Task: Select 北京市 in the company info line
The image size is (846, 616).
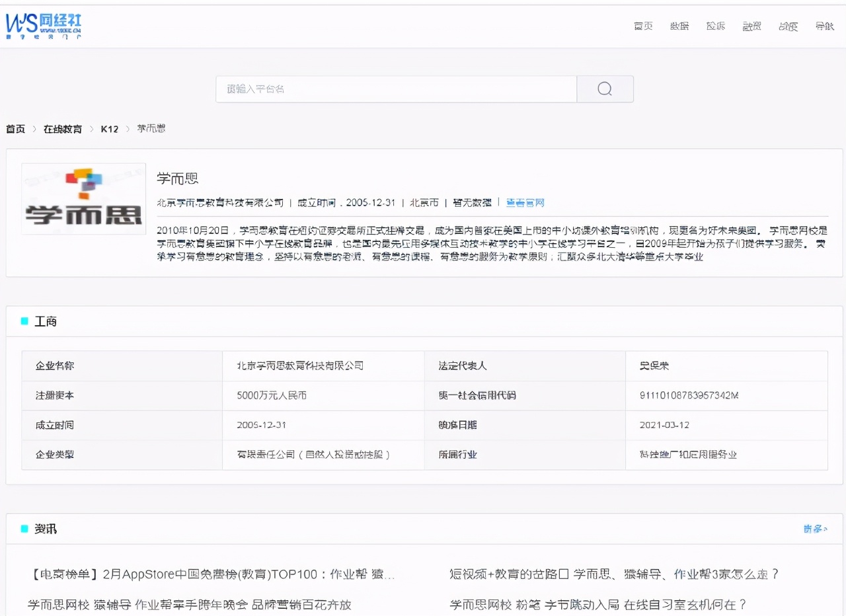Action: point(424,203)
